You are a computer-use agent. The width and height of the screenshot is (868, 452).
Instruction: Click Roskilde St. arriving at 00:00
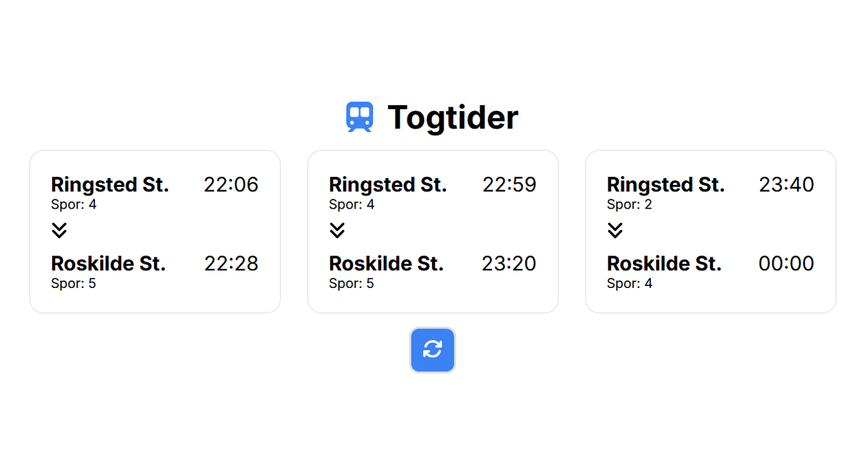click(665, 263)
